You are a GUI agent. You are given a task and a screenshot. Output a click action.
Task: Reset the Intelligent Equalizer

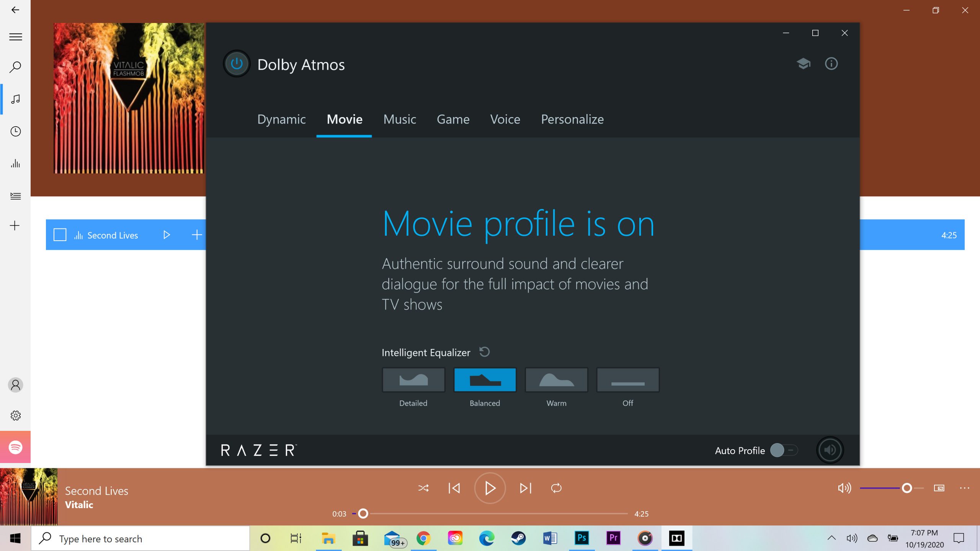485,352
